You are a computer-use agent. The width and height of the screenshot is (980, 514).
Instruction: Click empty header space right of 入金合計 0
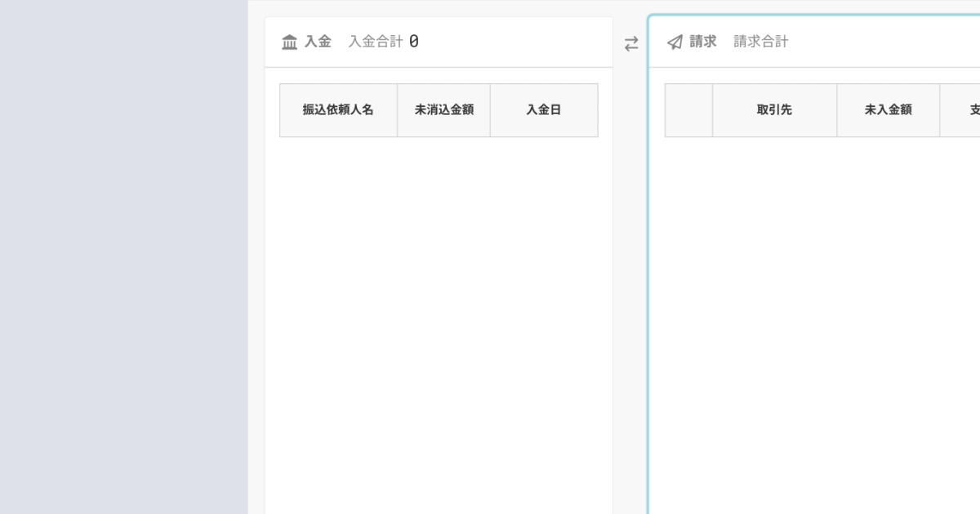click(514, 42)
